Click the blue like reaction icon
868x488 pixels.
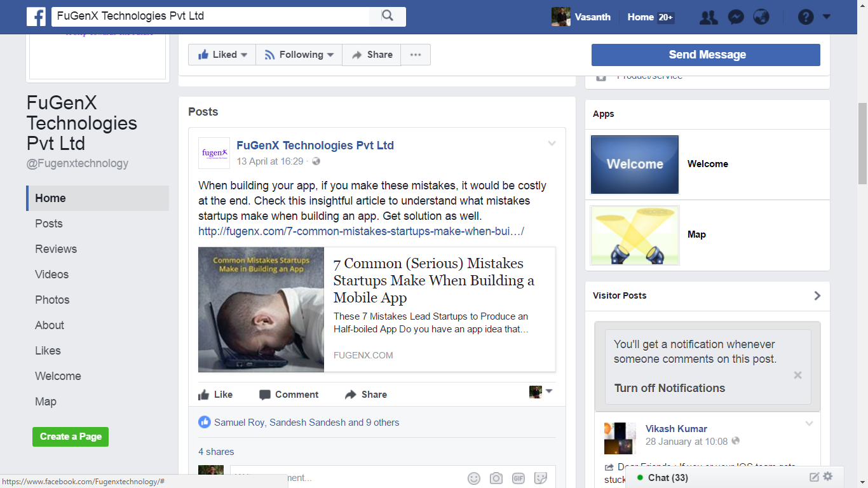[205, 423]
